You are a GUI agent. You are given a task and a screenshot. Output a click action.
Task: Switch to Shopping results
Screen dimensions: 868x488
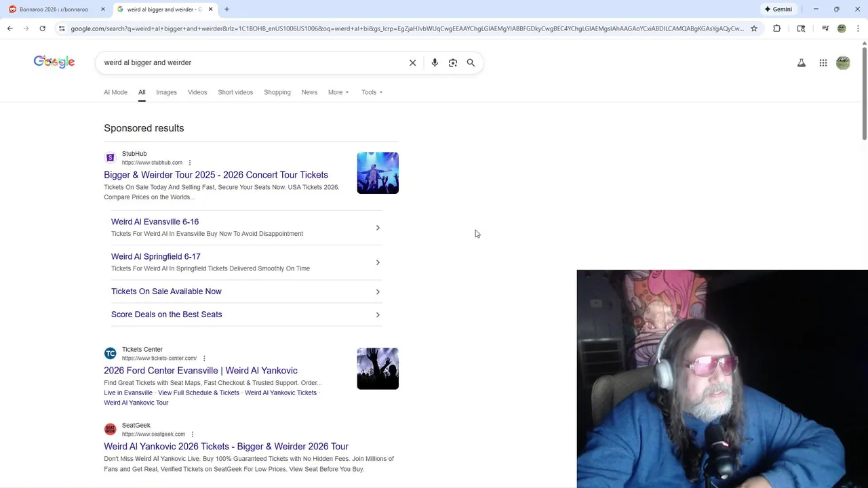277,92
